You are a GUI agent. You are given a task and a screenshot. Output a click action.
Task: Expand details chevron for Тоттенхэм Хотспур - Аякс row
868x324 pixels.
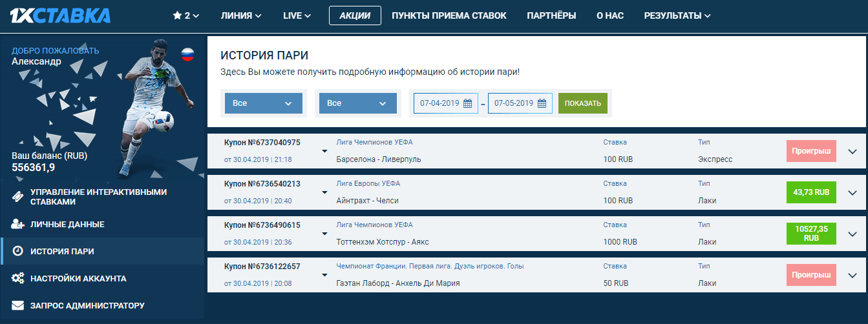852,234
